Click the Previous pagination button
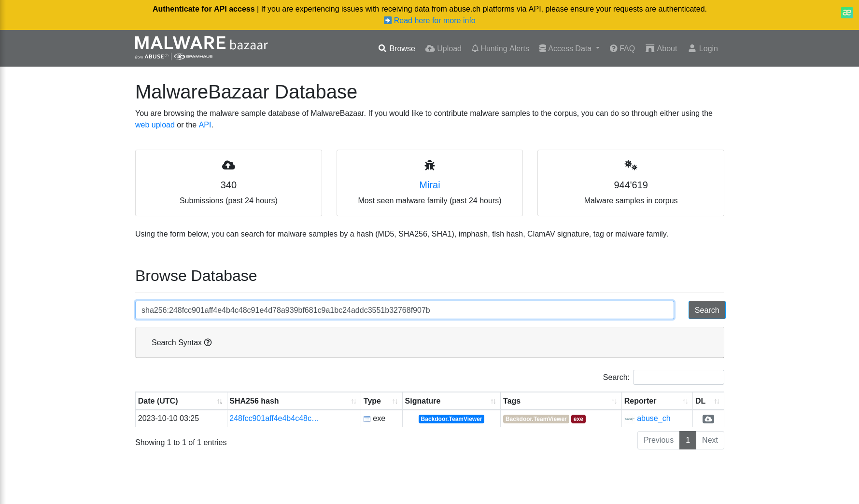The height and width of the screenshot is (504, 859). (659, 440)
